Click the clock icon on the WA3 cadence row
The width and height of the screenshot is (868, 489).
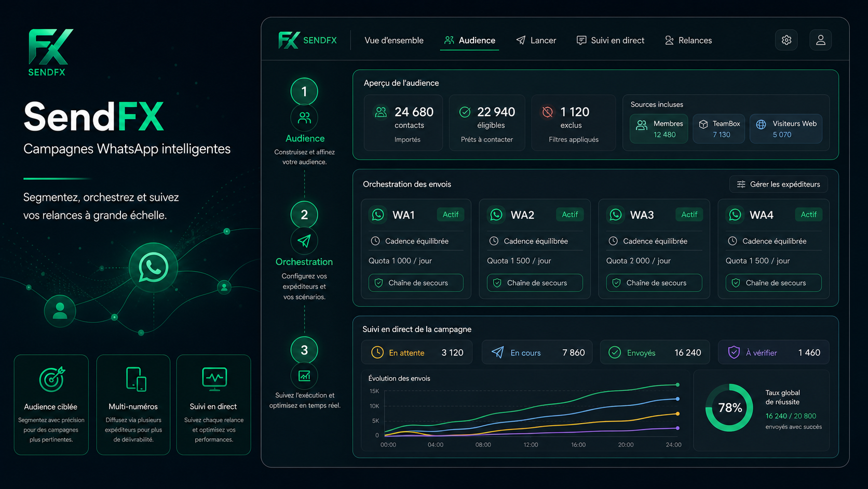click(x=613, y=241)
